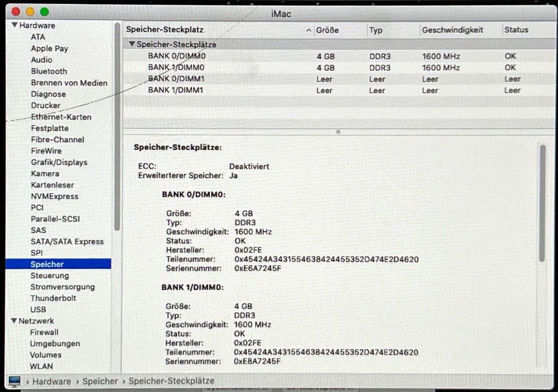
Task: Click BANK 0/DIMM0 serial number 0xE6A7245F
Action: tap(257, 268)
